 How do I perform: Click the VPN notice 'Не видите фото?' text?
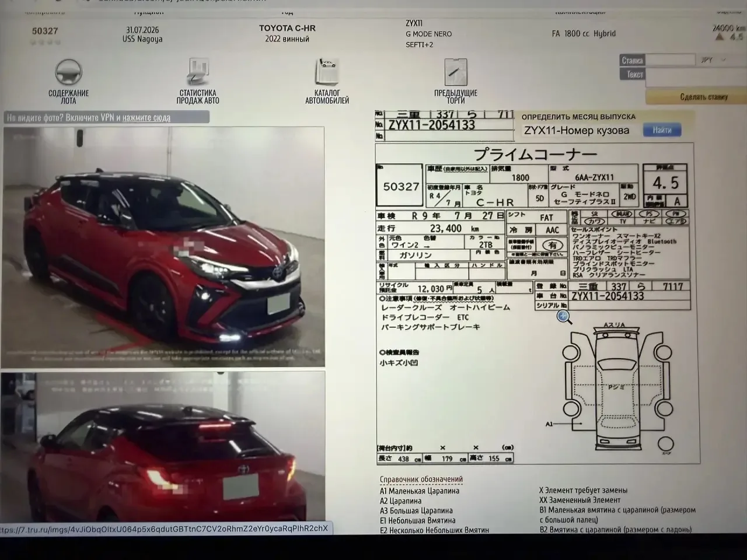34,117
